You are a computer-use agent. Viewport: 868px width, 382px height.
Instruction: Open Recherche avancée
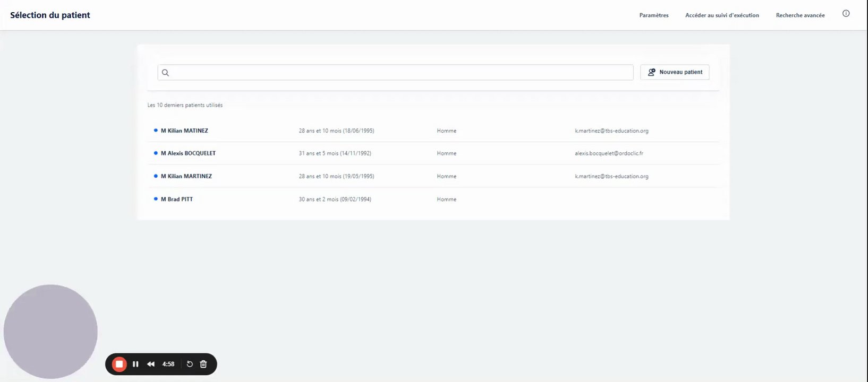click(800, 15)
